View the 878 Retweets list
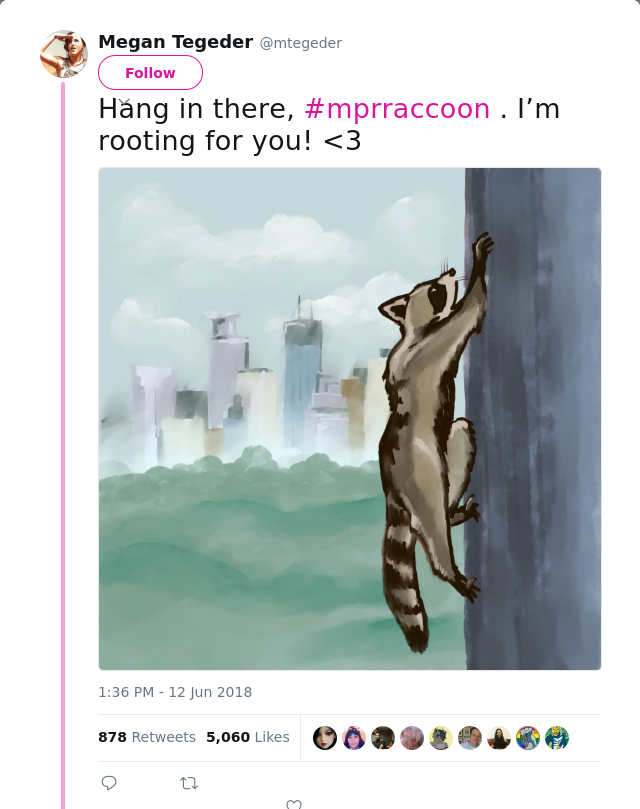 147,737
